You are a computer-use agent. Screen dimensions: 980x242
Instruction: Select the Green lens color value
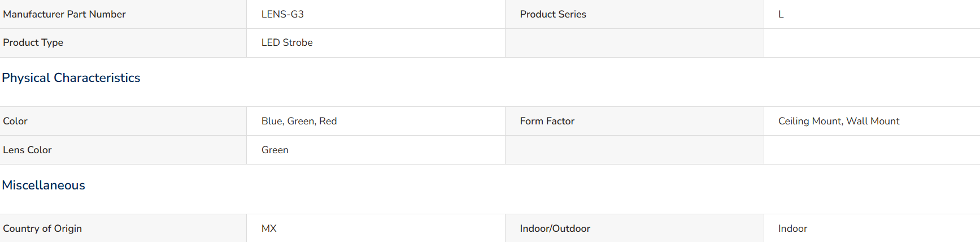[x=275, y=150]
